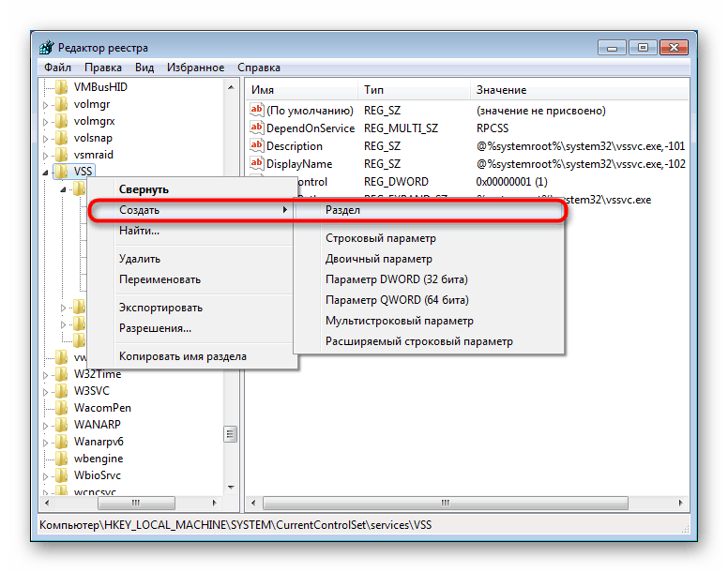
Task: Click the VMBusHID folder icon
Action: coord(61,87)
